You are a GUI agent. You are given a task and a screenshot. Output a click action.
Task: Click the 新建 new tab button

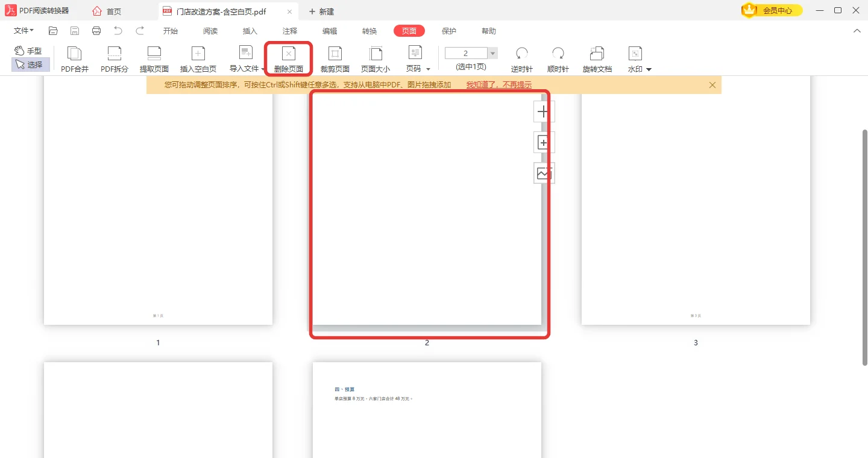coord(321,11)
